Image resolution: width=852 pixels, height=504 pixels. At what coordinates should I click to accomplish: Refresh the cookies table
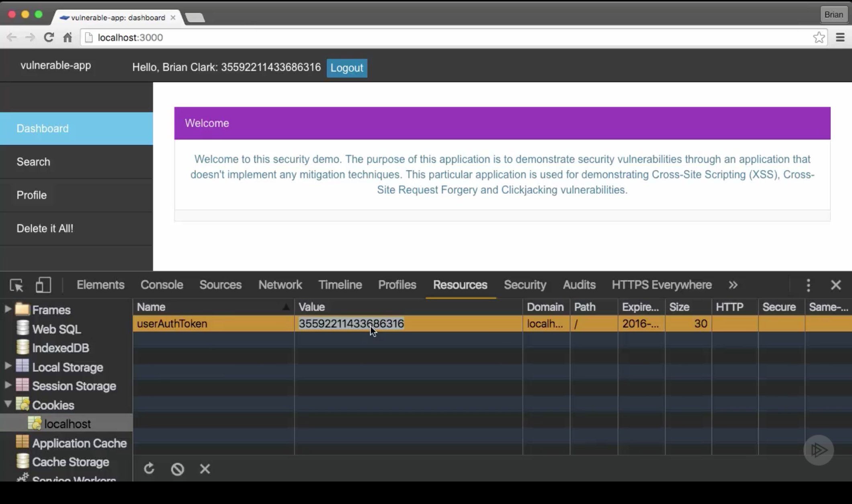coord(149,469)
